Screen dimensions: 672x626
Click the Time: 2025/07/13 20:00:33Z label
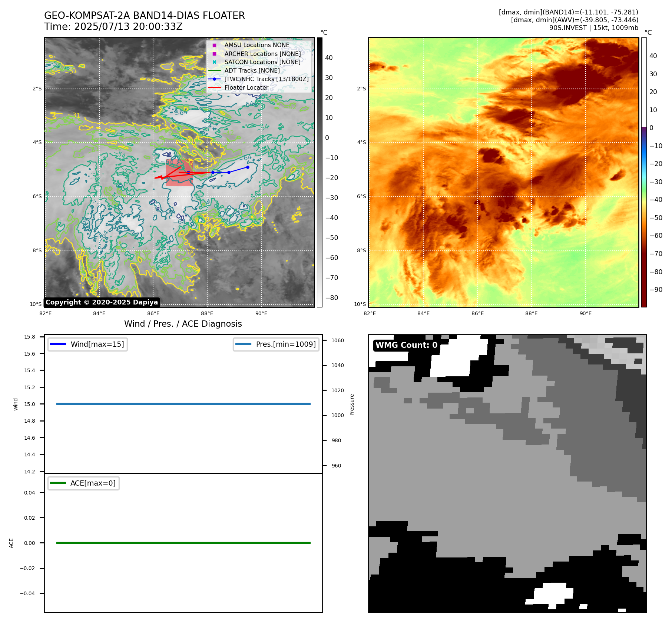tap(113, 27)
